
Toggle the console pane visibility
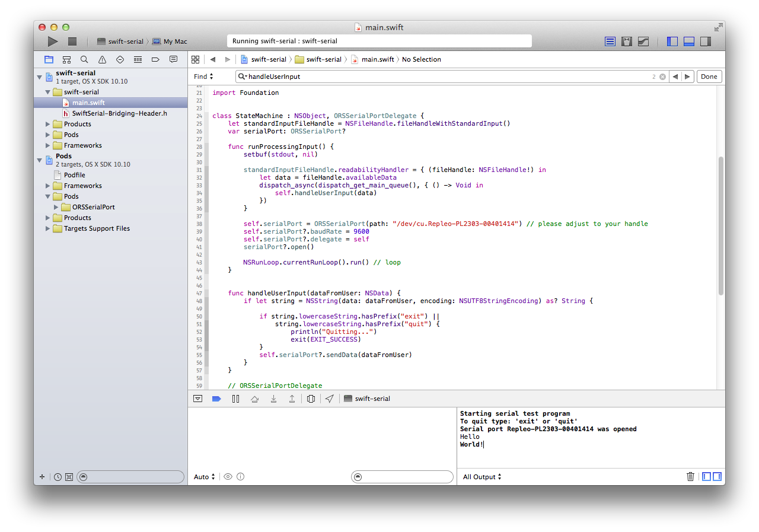(x=717, y=477)
